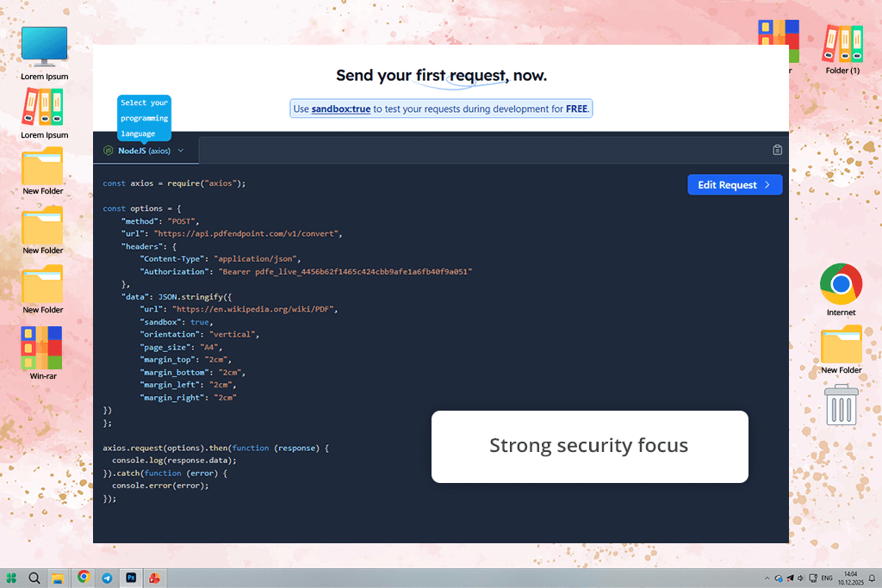Click the '"Content-Type": "application/json"' line
Viewport: 882px width, 588px height.
[220, 259]
